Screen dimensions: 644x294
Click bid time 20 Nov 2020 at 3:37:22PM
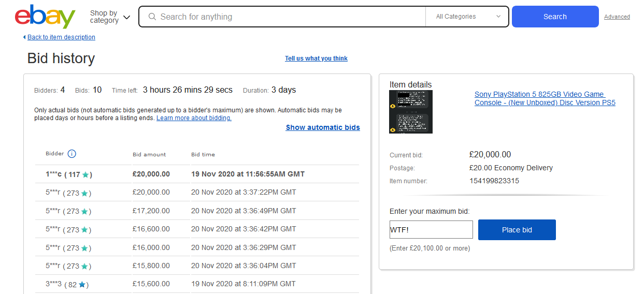(x=244, y=192)
